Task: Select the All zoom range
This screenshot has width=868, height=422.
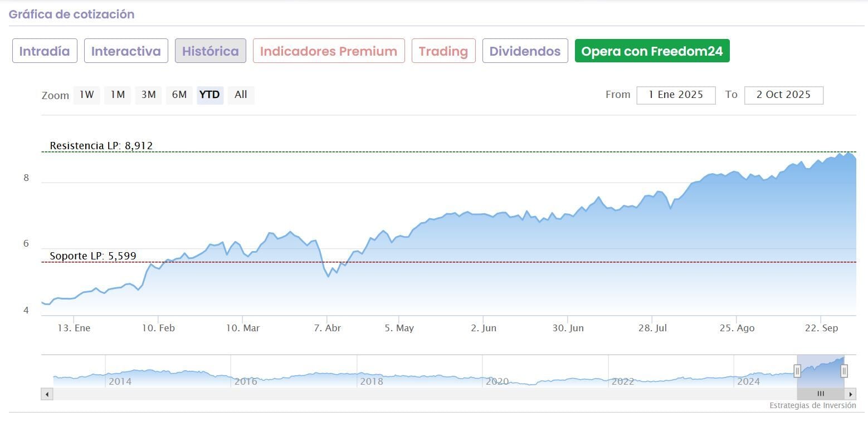Action: [241, 95]
